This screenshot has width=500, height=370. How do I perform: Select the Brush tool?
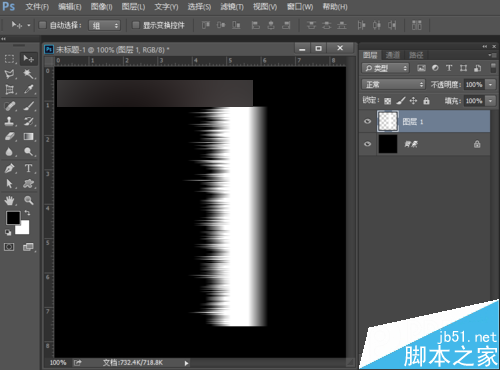tap(28, 106)
